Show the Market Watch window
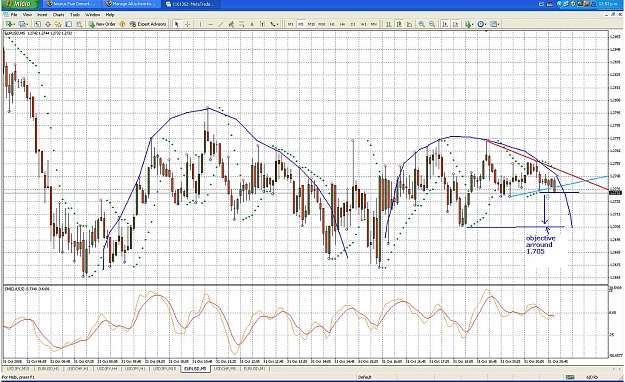The image size is (625, 382). tap(37, 24)
